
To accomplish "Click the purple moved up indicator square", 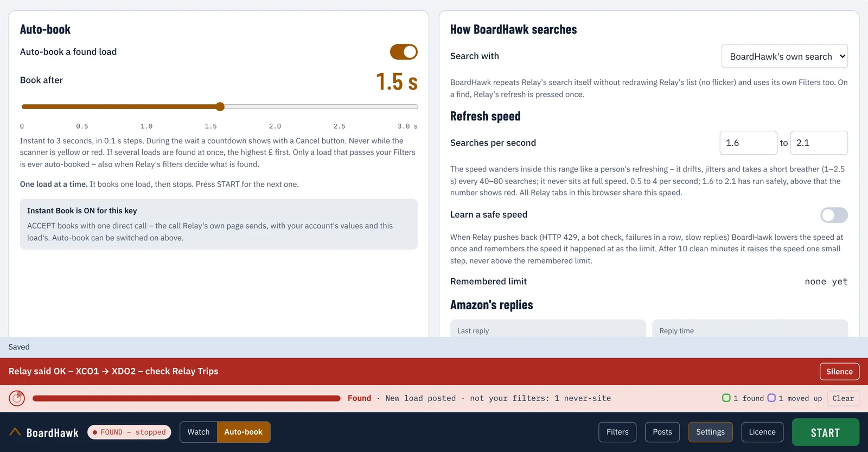I will pyautogui.click(x=771, y=398).
